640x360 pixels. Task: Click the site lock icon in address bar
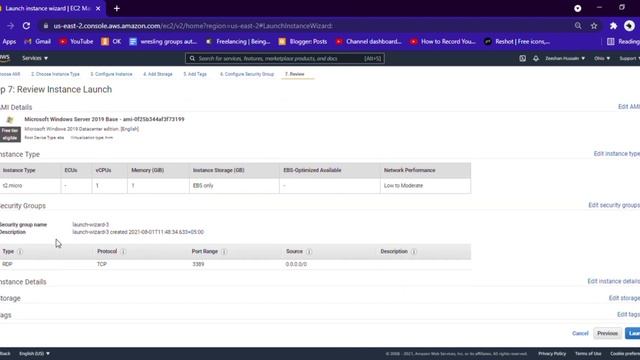click(46, 26)
